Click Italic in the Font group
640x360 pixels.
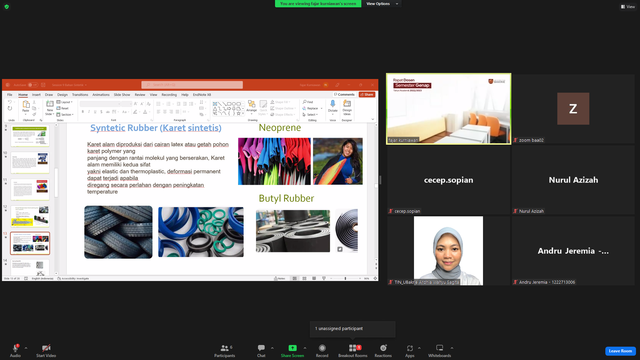[89, 112]
